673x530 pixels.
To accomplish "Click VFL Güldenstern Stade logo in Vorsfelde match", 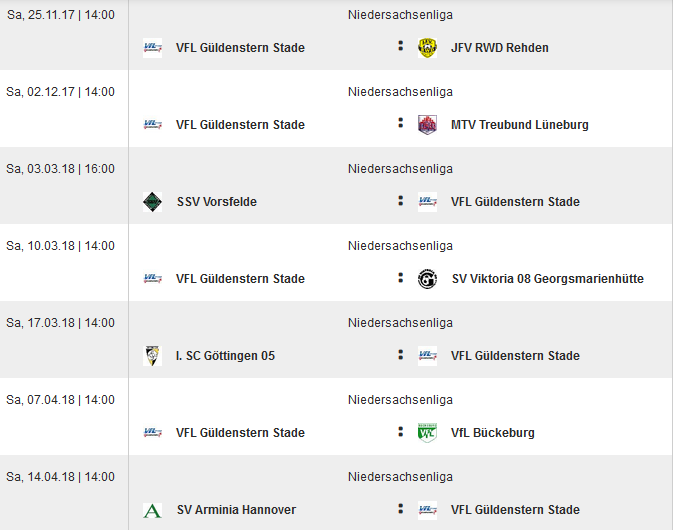I will pyautogui.click(x=427, y=202).
